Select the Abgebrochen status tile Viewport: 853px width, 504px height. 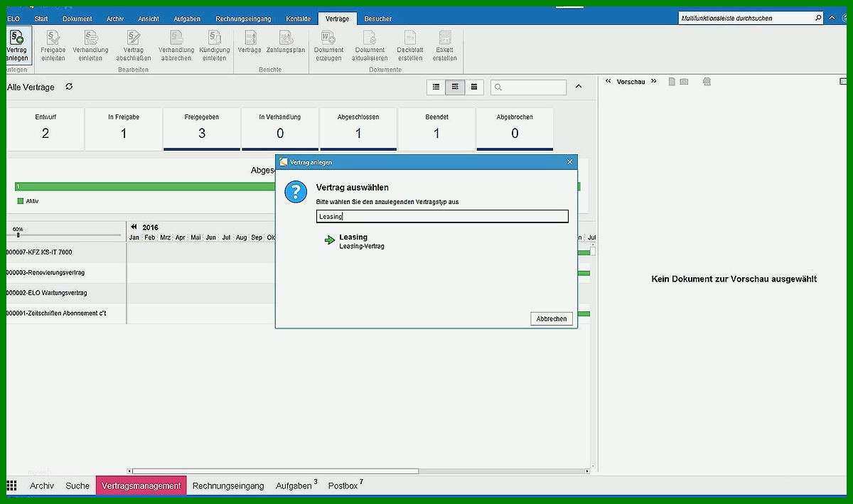click(515, 129)
